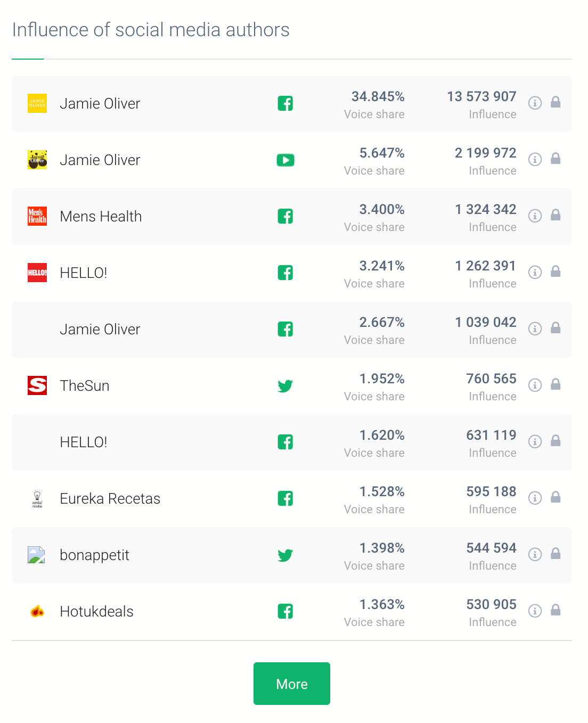Select HELLO! author with 1.620% voice share
The width and height of the screenshot is (588, 723).
[84, 442]
